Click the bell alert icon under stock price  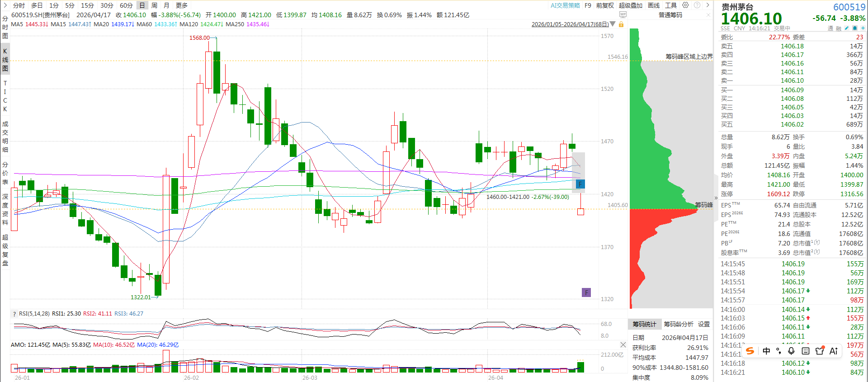(854, 28)
